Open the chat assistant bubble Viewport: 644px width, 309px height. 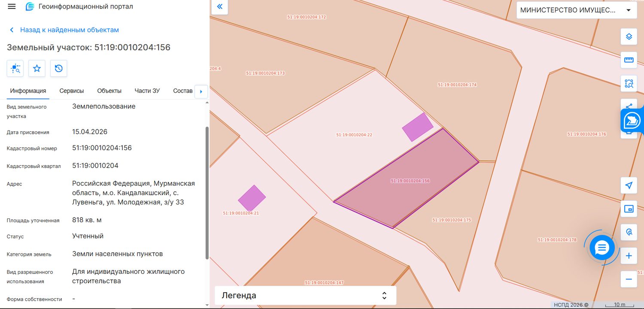click(602, 248)
